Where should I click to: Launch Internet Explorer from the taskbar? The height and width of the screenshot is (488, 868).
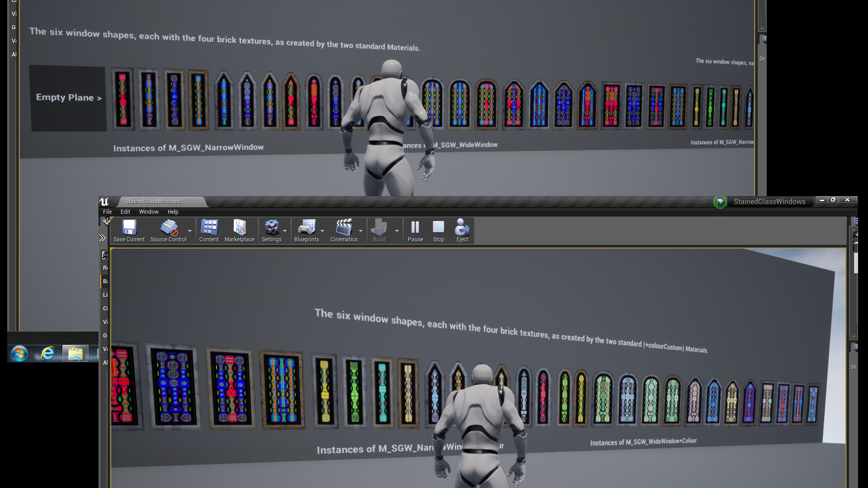click(x=47, y=354)
